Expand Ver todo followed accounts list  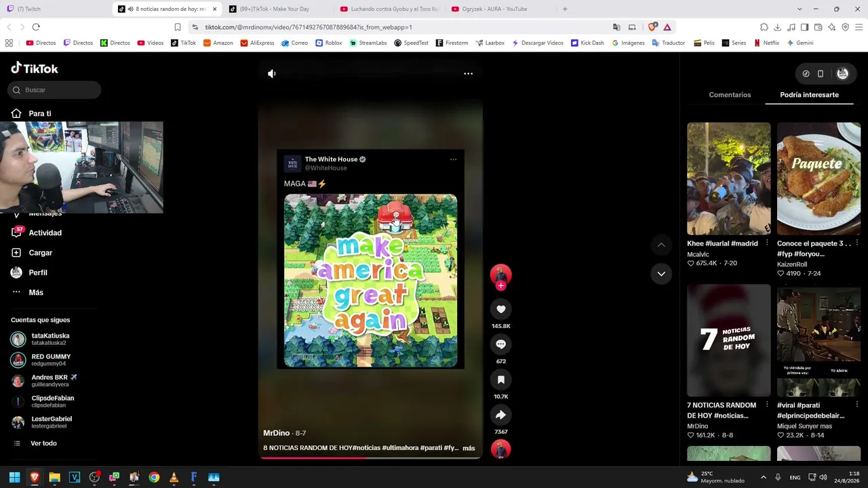coord(35,443)
